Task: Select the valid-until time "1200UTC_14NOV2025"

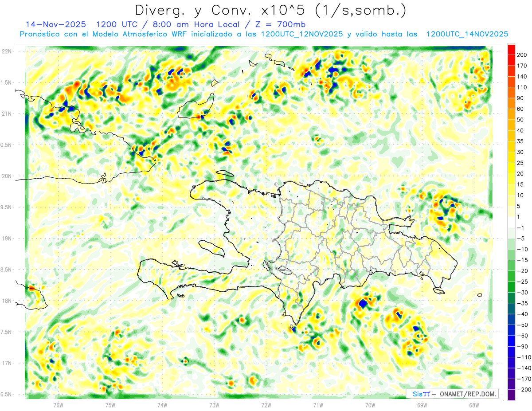Action: tap(467, 34)
